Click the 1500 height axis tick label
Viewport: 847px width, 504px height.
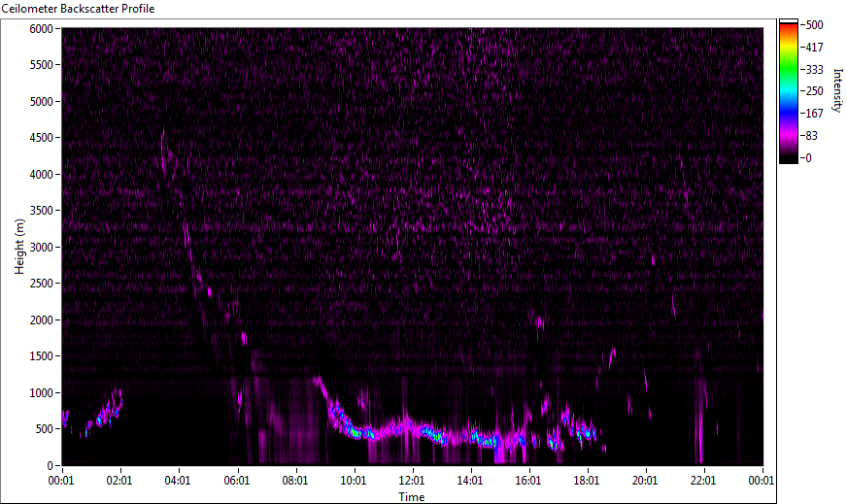[41, 356]
